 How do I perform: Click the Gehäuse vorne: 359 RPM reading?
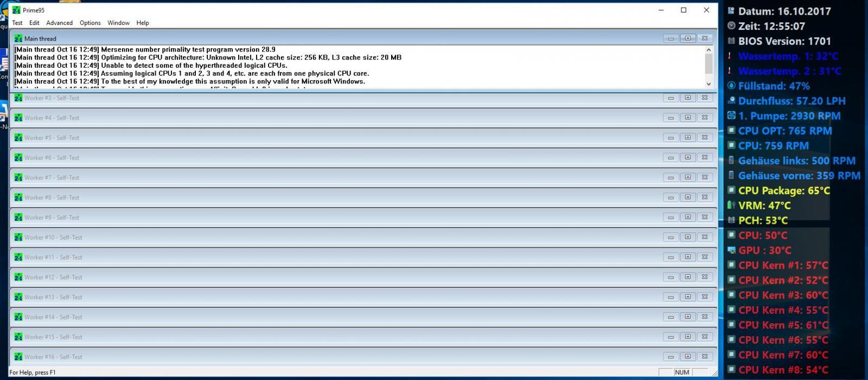[799, 176]
